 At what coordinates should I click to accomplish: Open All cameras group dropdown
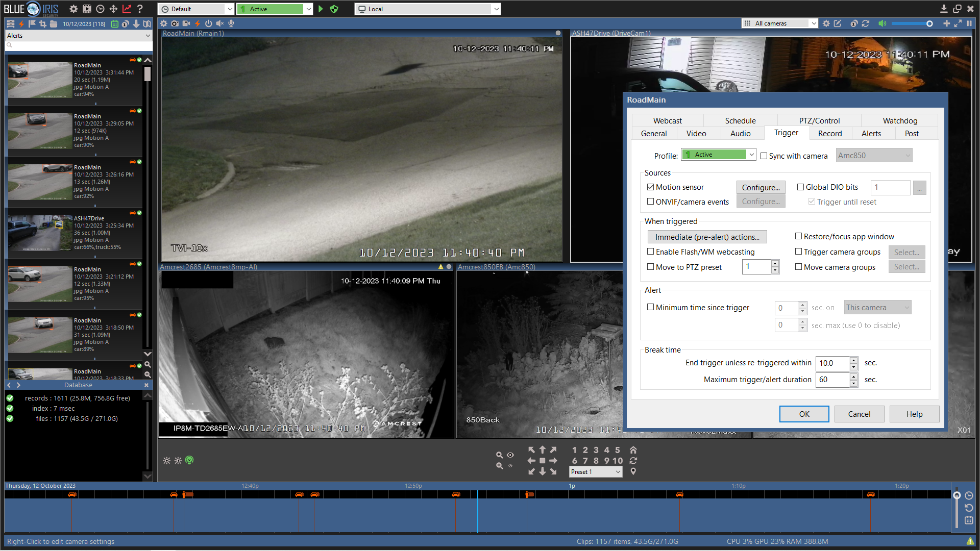coord(780,23)
